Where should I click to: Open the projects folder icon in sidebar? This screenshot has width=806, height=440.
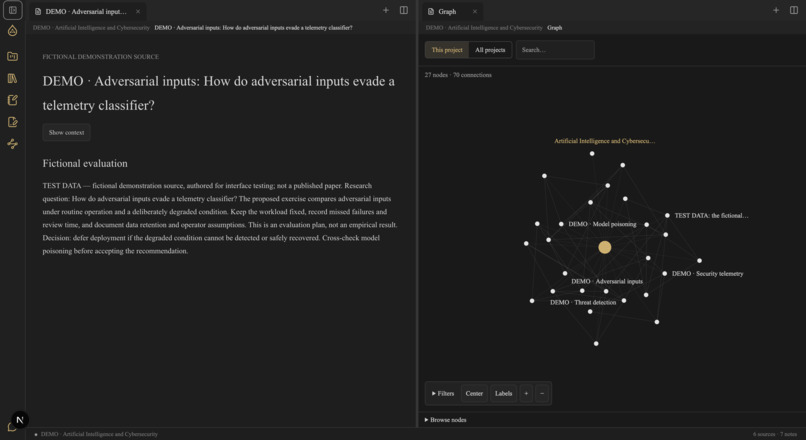pyautogui.click(x=12, y=57)
